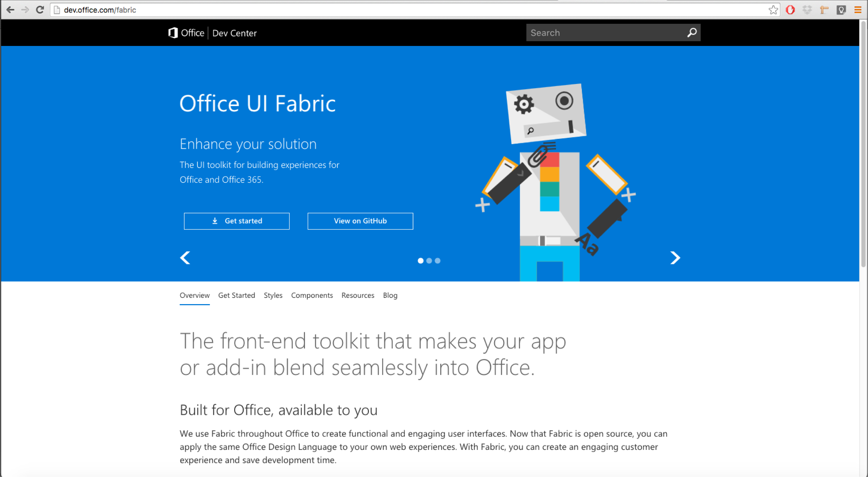Open the Resources tab

358,295
